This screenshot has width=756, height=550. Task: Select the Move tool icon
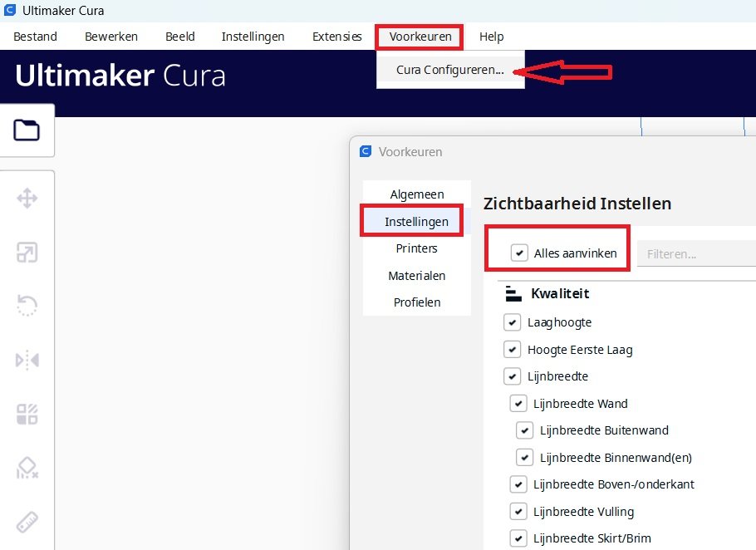(x=27, y=199)
